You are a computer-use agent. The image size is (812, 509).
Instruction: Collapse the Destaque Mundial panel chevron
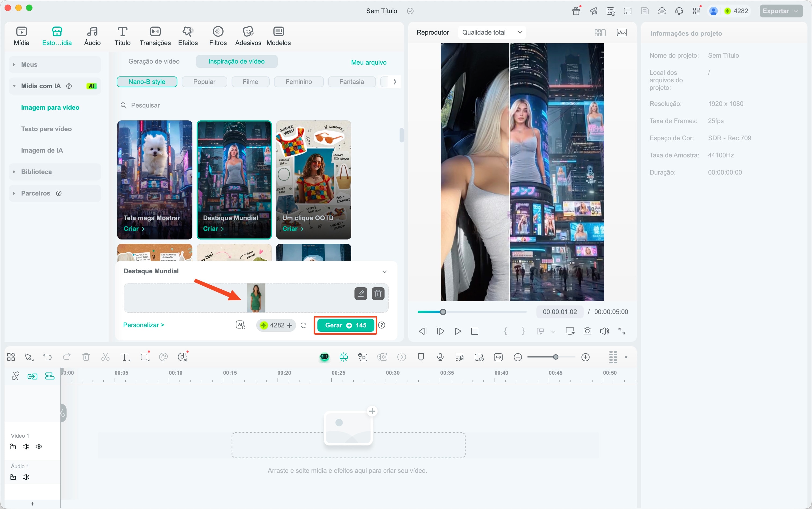coord(385,272)
